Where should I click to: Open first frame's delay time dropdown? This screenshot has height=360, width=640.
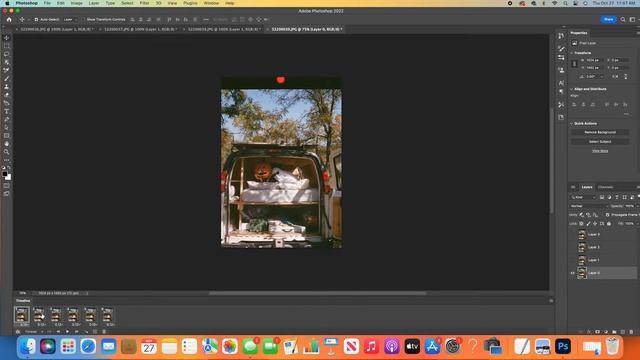tap(25, 324)
